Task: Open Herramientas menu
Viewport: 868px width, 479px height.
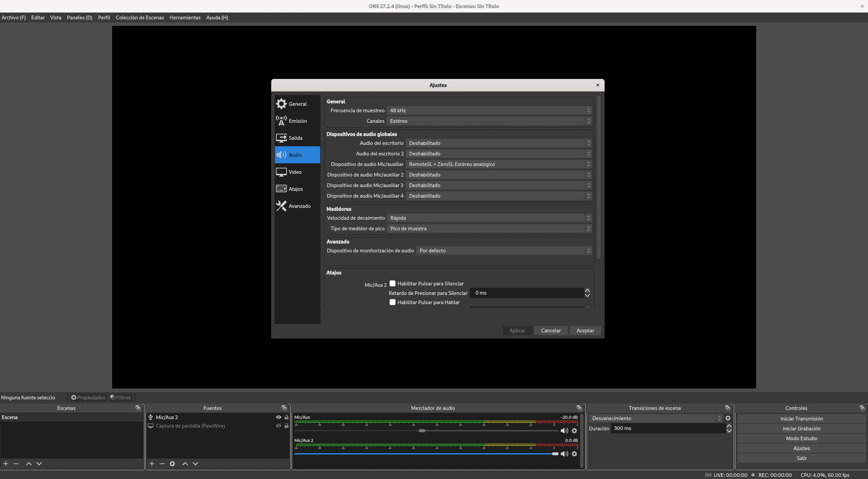Action: pos(185,18)
